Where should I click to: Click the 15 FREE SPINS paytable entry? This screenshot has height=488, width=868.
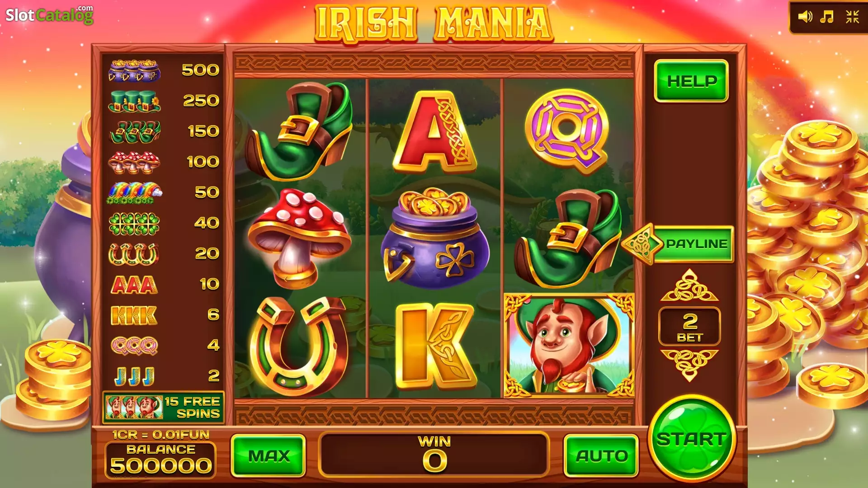coord(164,408)
